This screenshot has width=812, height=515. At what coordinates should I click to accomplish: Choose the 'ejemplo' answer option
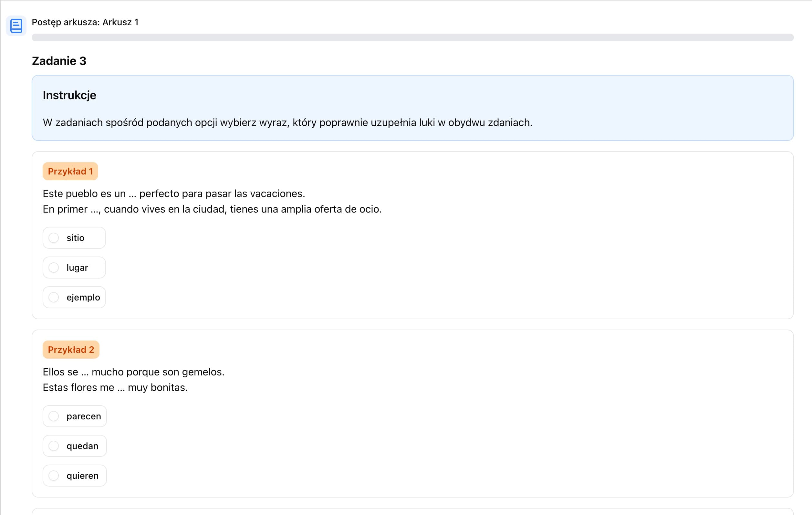pyautogui.click(x=74, y=297)
